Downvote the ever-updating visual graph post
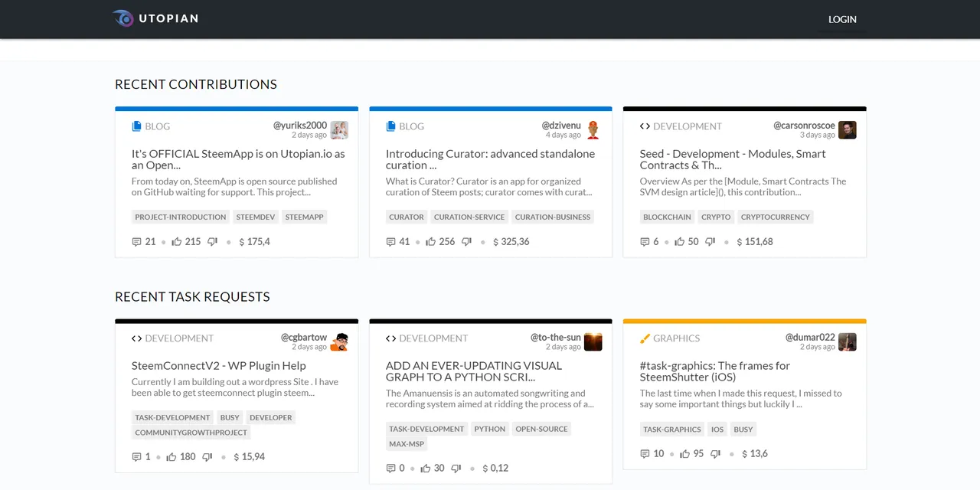The width and height of the screenshot is (980, 490). point(456,469)
